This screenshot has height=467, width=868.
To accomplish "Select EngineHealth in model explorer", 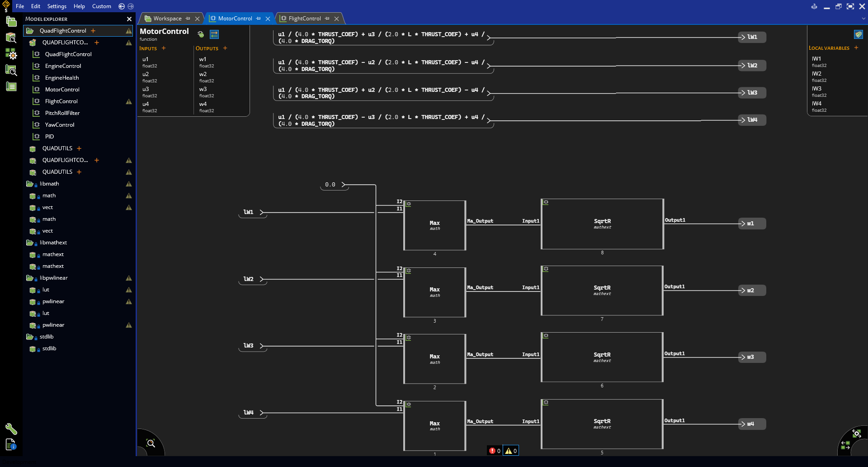I will tap(62, 78).
